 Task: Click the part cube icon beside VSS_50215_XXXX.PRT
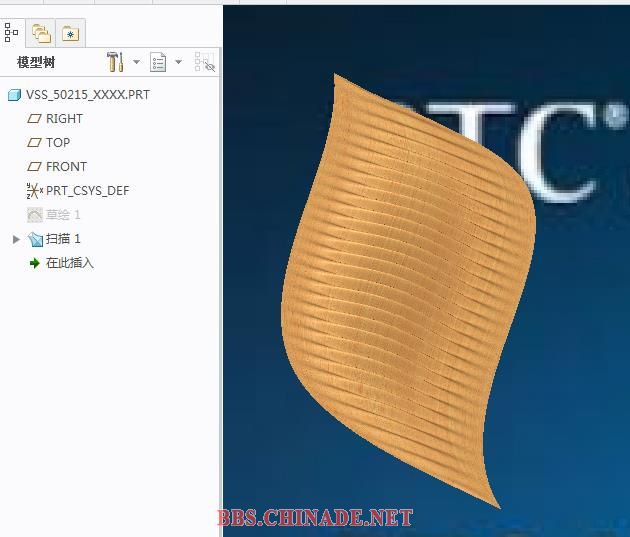coord(14,95)
